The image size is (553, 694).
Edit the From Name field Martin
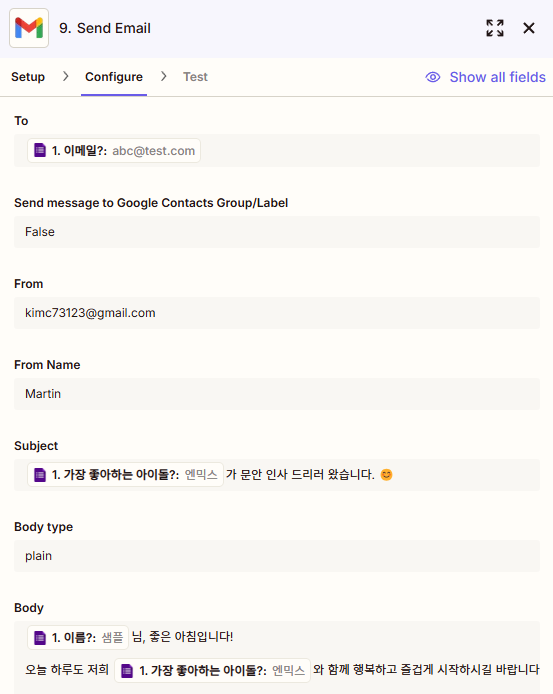pos(277,394)
